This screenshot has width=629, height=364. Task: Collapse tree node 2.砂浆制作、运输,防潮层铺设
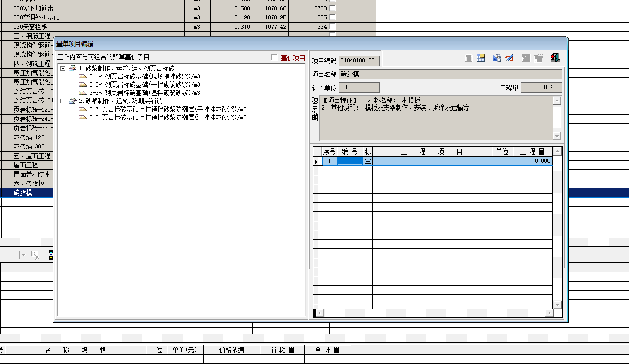coord(63,101)
